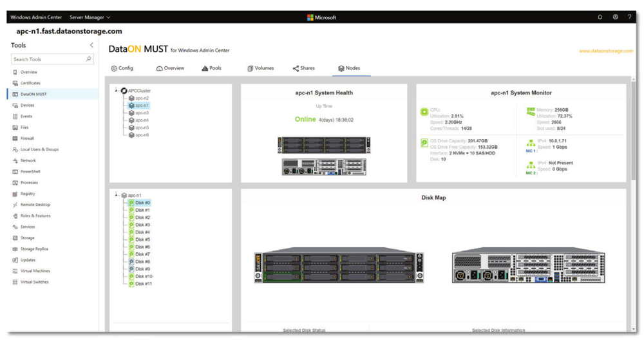Open the settings gear in top bar
The image size is (644, 345).
[615, 17]
